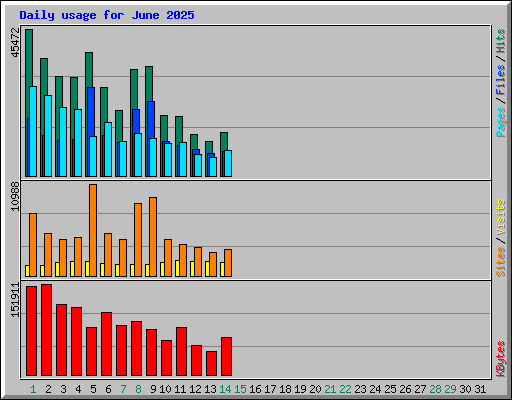
Task: Click day 13 on the x-axis
Action: click(210, 389)
